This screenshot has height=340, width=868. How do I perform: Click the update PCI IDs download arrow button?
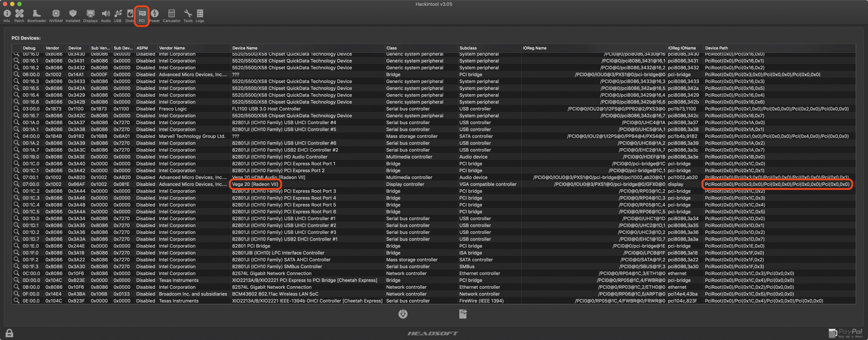pyautogui.click(x=403, y=314)
